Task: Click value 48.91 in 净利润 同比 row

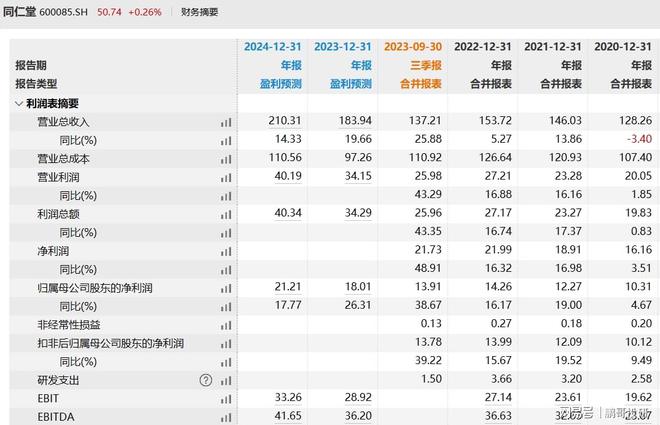Action: (428, 268)
